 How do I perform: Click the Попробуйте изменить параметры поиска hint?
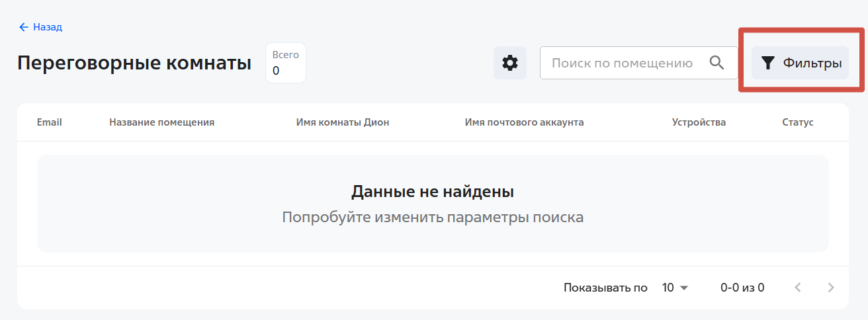click(433, 217)
